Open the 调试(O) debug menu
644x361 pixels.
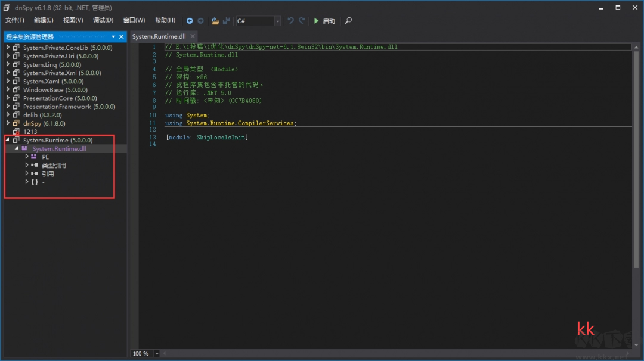103,20
